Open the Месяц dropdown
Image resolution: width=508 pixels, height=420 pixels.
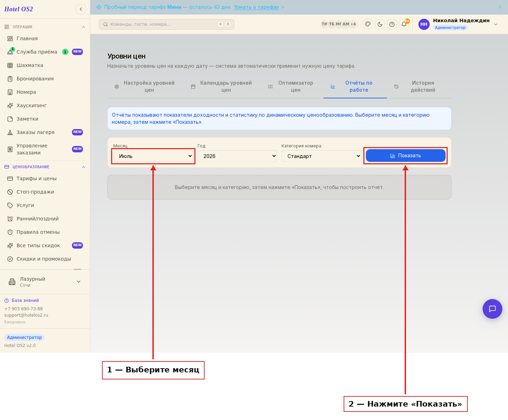coord(153,156)
